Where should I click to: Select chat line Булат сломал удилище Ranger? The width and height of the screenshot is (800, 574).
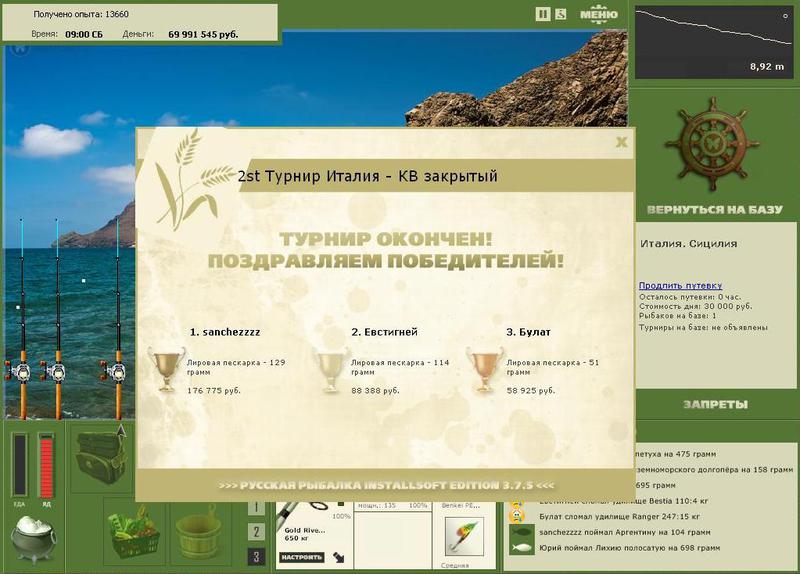tap(619, 516)
